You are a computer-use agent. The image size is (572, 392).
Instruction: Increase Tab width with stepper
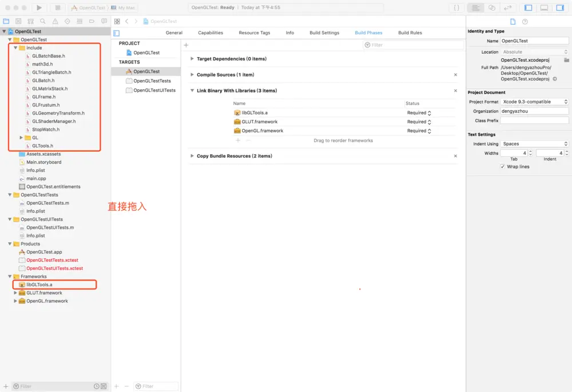coord(530,151)
